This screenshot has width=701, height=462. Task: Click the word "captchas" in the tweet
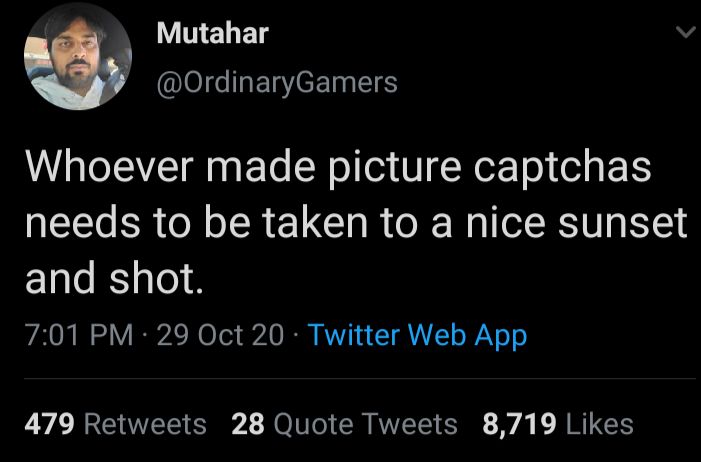[x=565, y=168]
